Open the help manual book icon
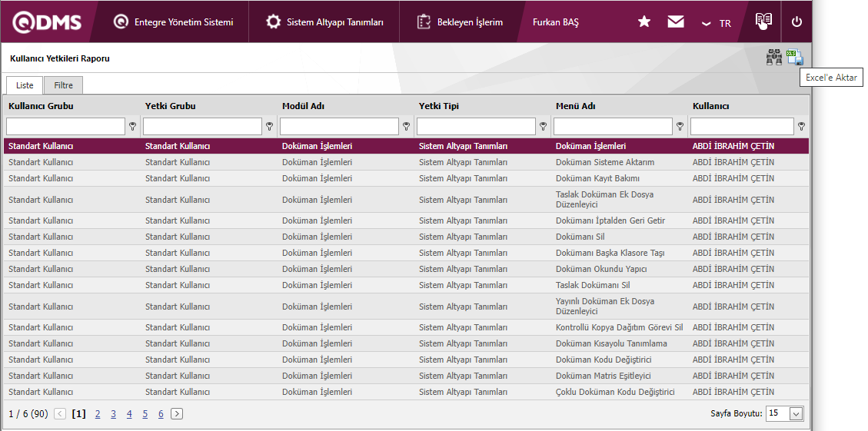The image size is (868, 431). 763,22
